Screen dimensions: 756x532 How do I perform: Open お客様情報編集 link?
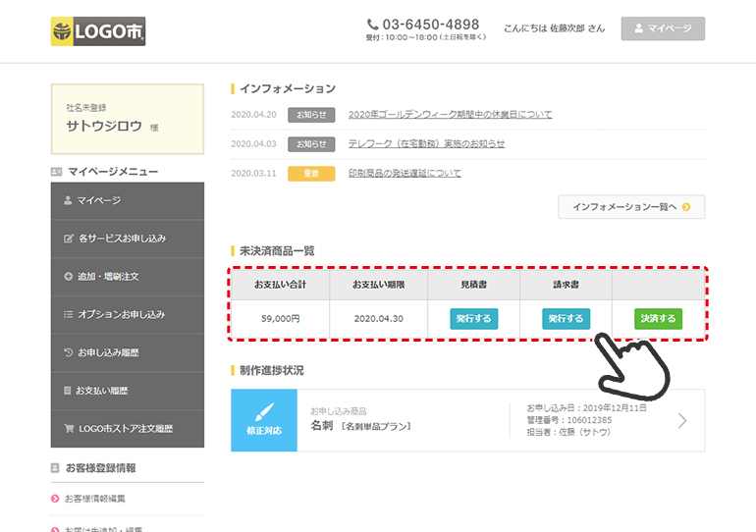[95, 499]
